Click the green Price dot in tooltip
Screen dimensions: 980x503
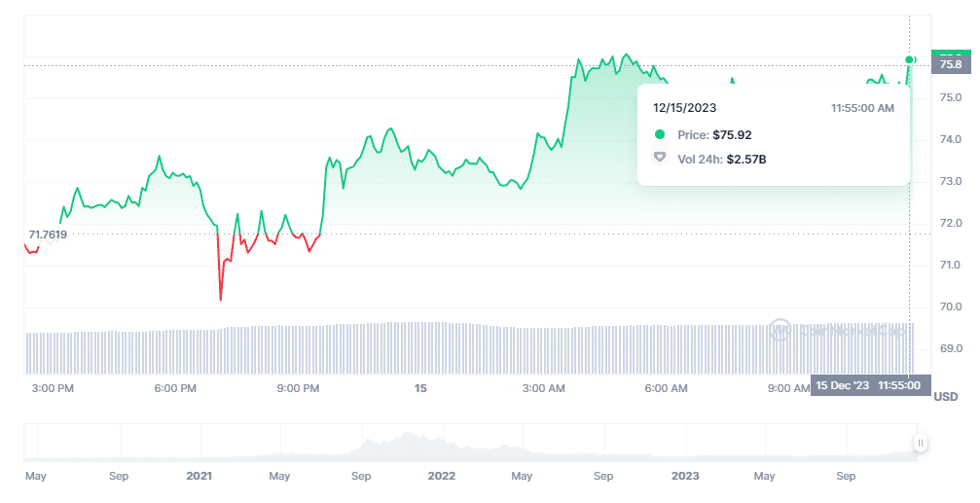[x=660, y=135]
